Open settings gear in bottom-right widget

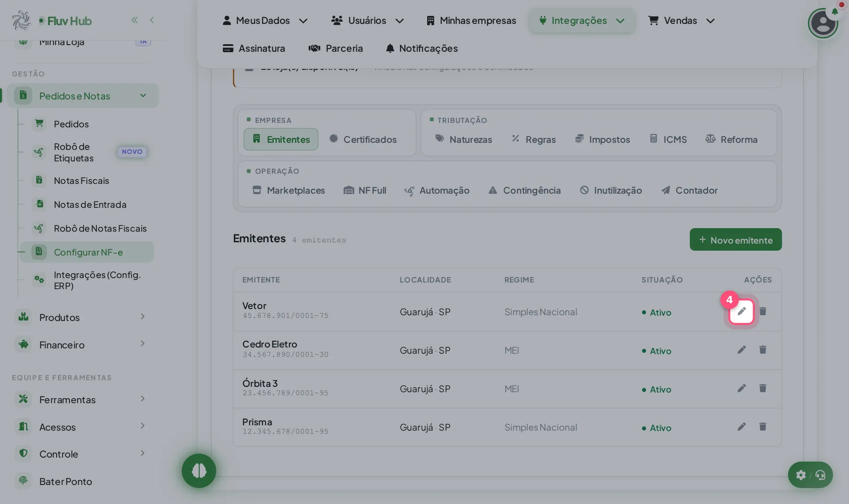click(x=801, y=475)
